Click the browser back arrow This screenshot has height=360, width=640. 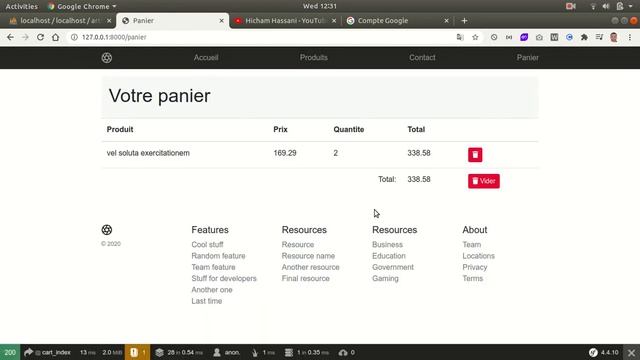pos(10,37)
